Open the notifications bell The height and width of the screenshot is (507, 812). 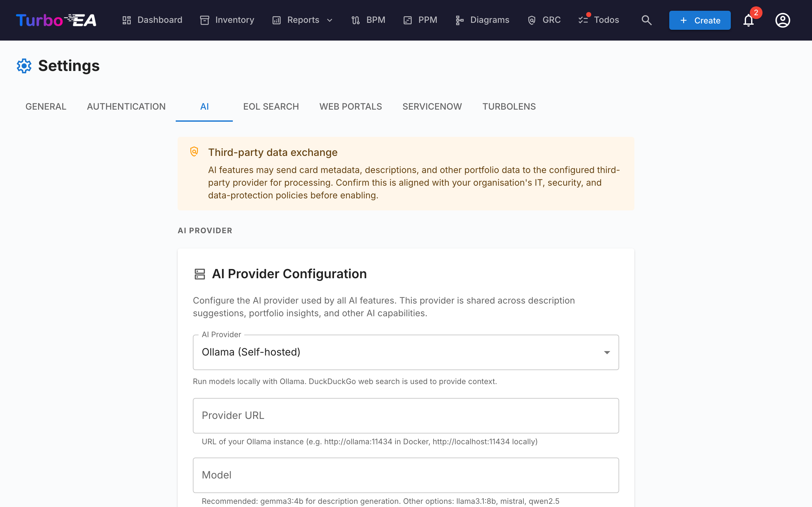click(748, 20)
